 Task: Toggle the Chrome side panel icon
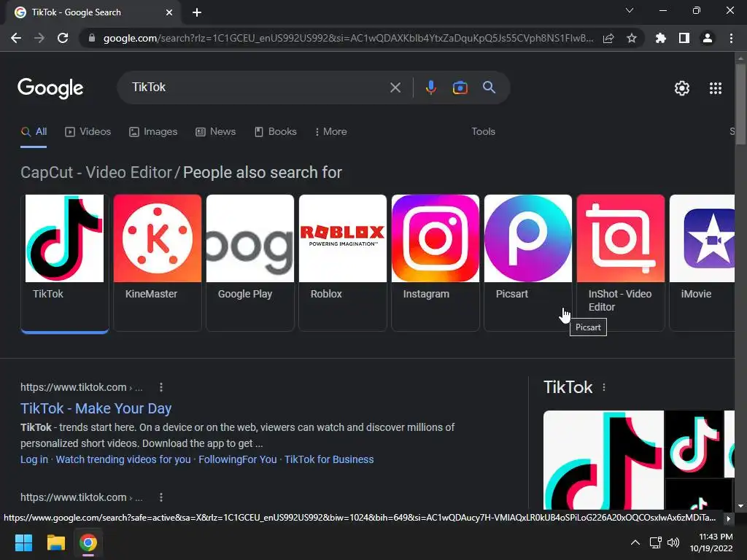click(684, 38)
